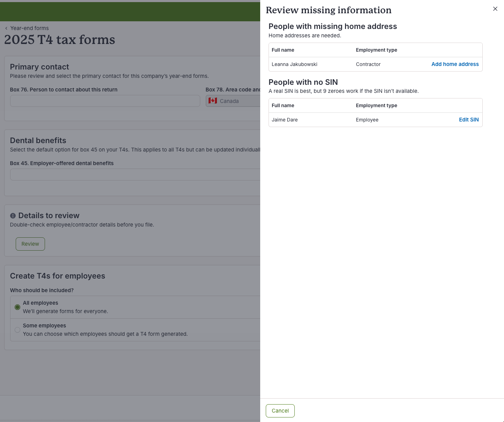Click Employment type header in no SIN table
This screenshot has width=504, height=422.
click(x=376, y=105)
